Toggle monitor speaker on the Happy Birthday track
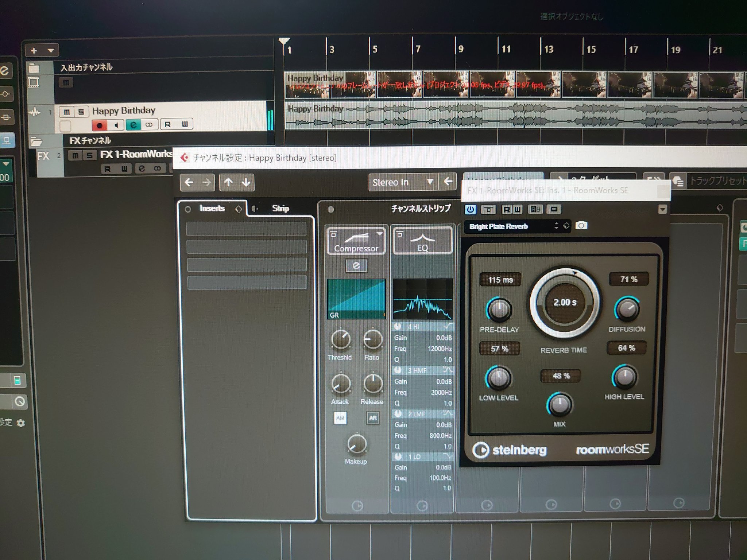Image resolution: width=747 pixels, height=560 pixels. [x=116, y=125]
